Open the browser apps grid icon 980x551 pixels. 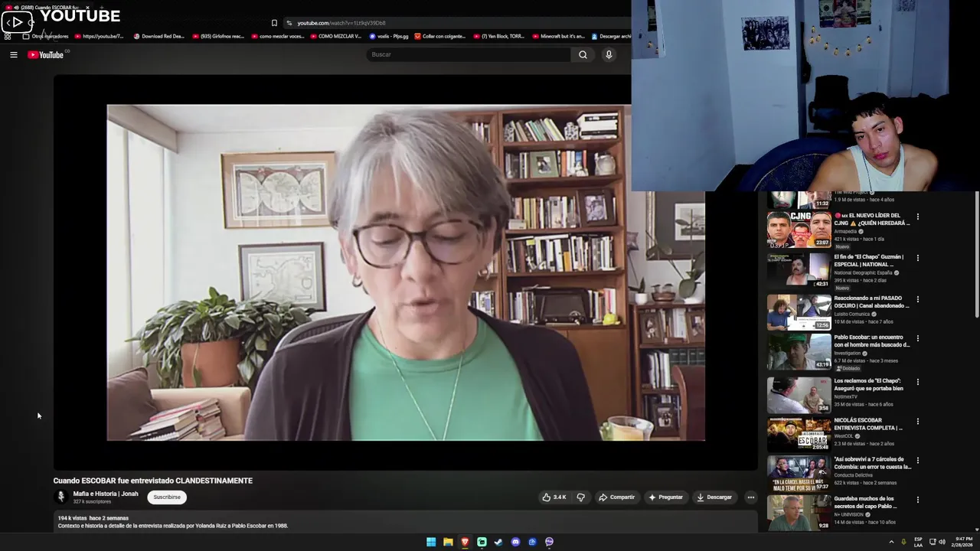point(8,36)
